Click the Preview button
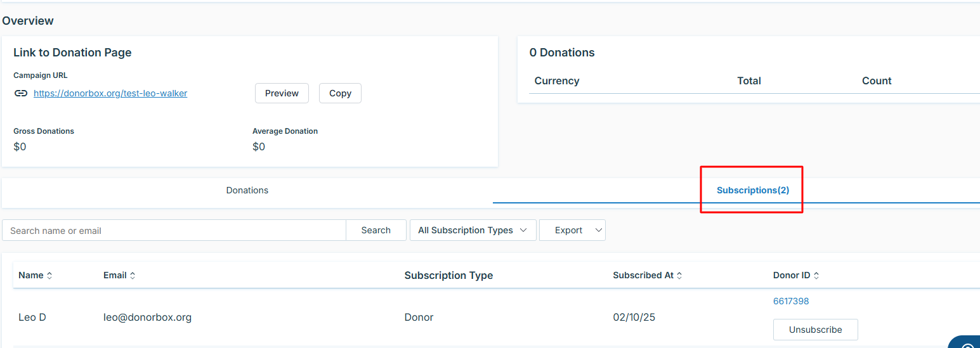 [x=282, y=93]
